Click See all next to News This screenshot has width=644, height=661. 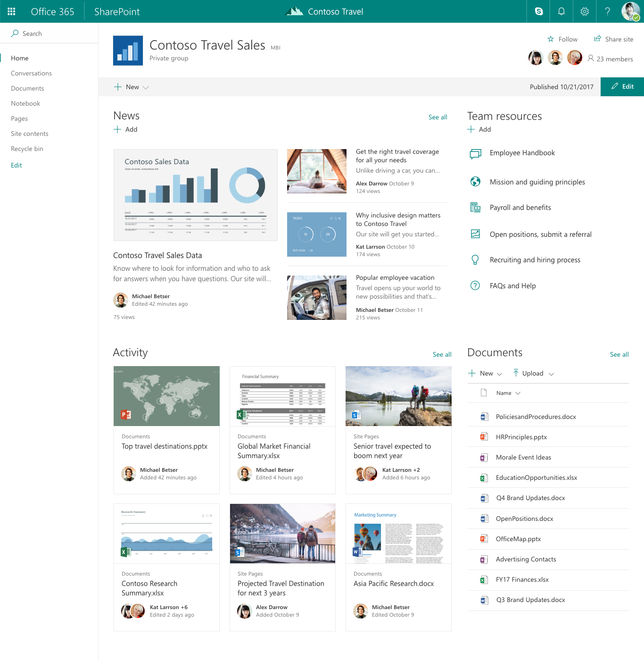(x=438, y=117)
